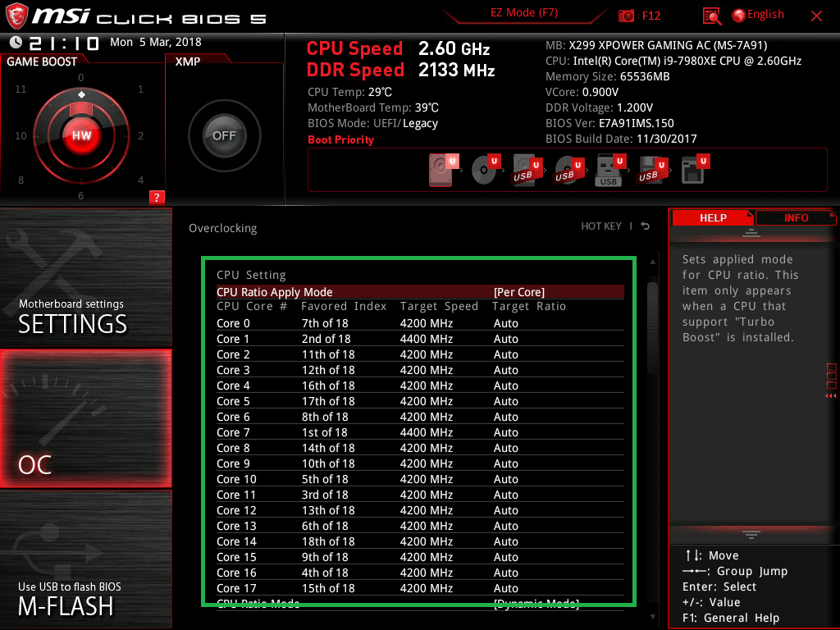Set Core 17 target ratio Auto
Image resolution: width=840 pixels, height=630 pixels.
[x=505, y=588]
